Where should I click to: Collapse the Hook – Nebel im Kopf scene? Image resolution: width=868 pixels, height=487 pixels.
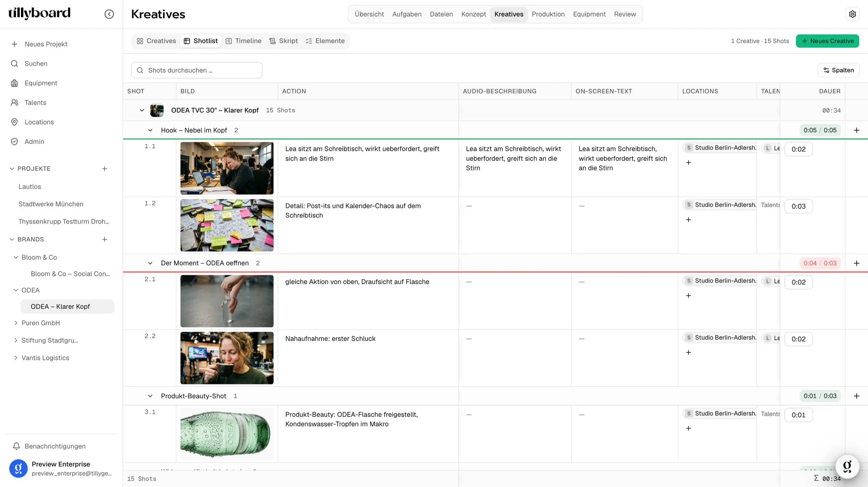point(150,130)
